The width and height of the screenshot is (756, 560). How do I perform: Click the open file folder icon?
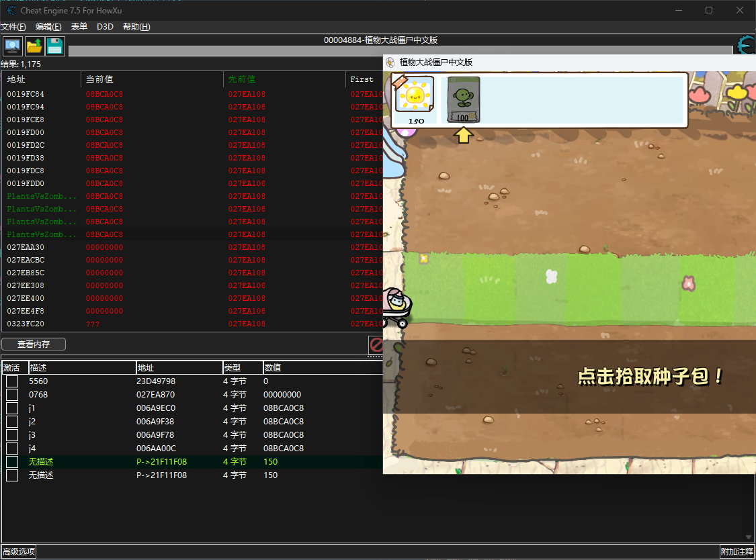[x=34, y=46]
